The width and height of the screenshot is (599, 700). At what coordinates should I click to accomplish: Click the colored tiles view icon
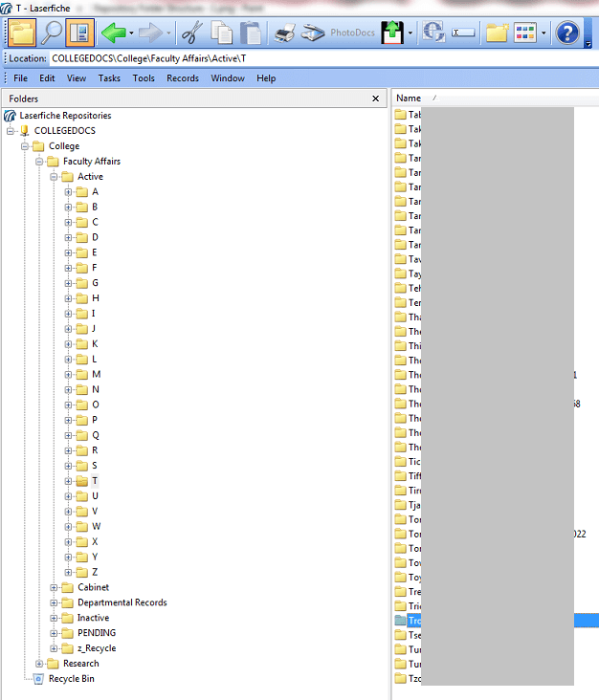point(525,33)
